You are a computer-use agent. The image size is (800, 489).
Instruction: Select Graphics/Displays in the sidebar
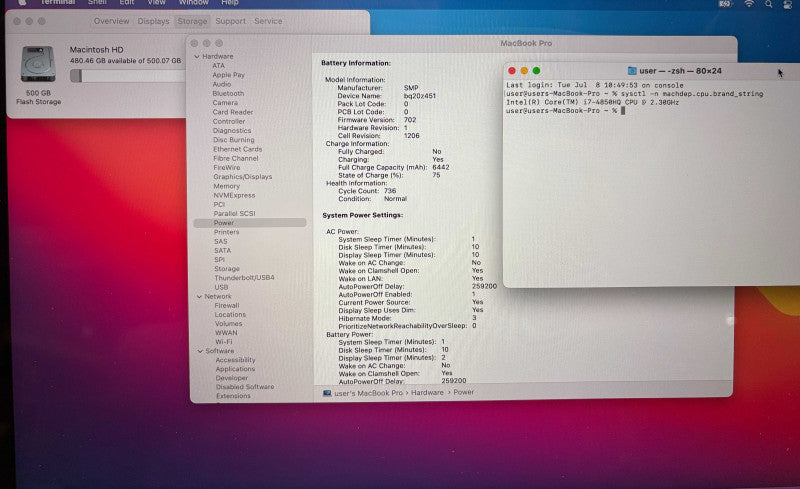tap(242, 177)
